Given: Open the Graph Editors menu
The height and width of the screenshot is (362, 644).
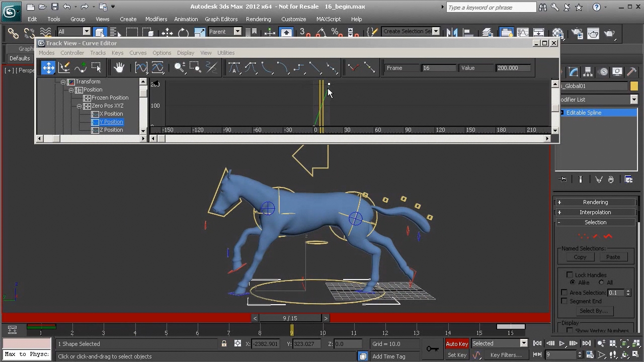Looking at the screenshot, I should (221, 19).
